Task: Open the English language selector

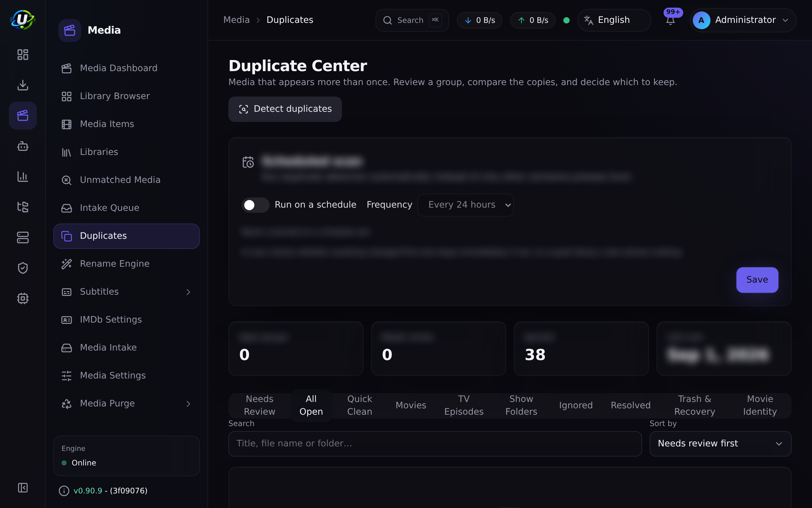Action: click(614, 20)
